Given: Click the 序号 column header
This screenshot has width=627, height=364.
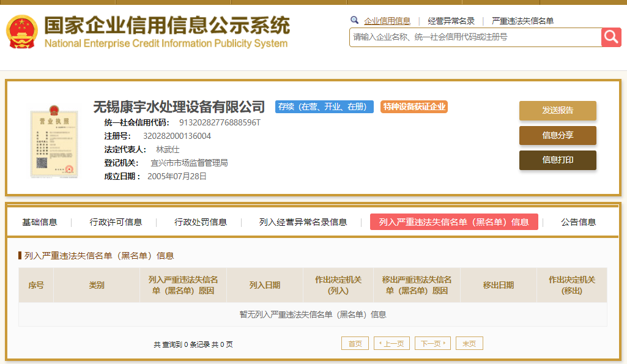Looking at the screenshot, I should click(36, 285).
